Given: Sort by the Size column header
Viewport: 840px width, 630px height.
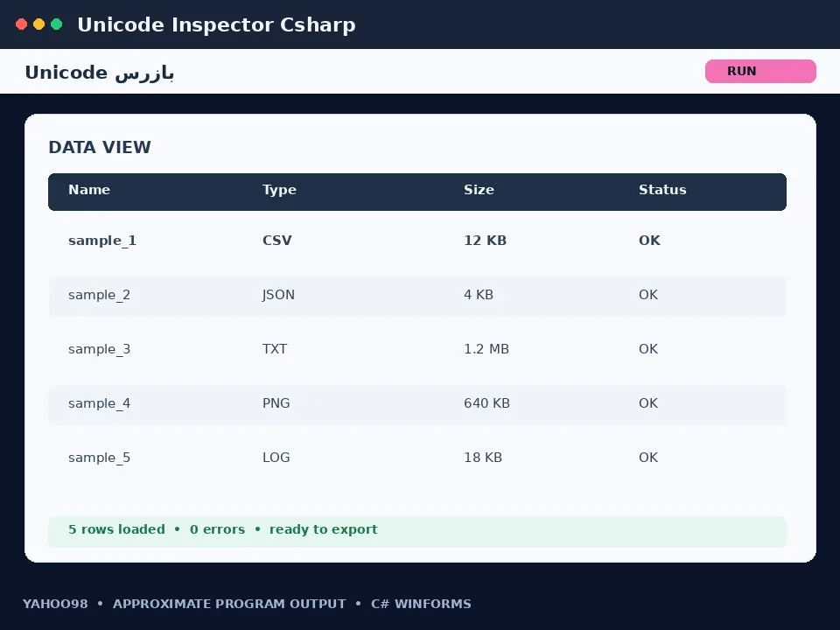Looking at the screenshot, I should [x=479, y=190].
